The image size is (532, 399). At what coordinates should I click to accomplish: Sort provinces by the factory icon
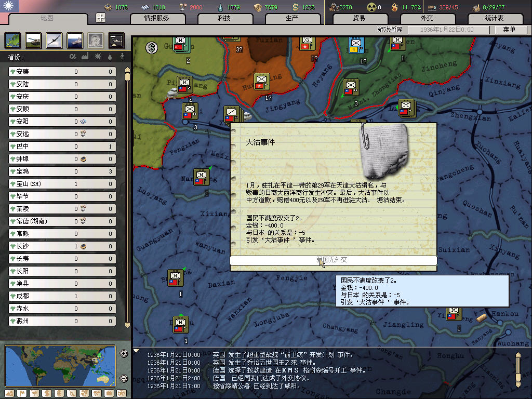coord(85,56)
